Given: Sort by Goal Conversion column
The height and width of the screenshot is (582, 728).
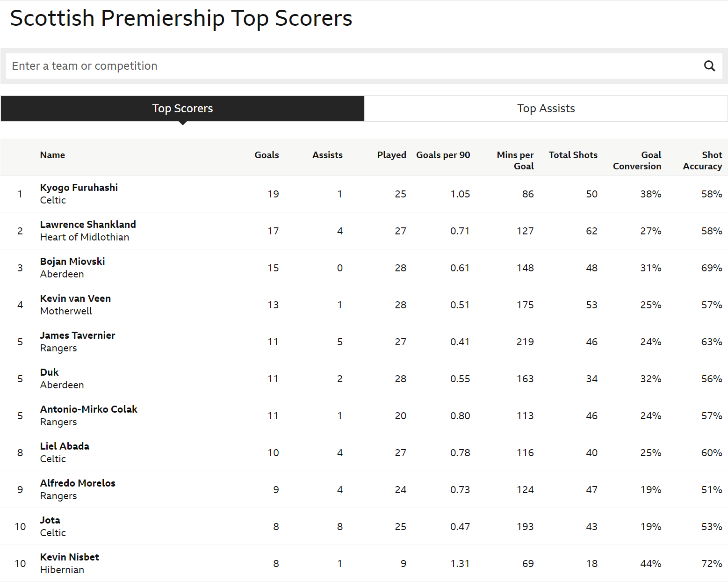Looking at the screenshot, I should (637, 160).
